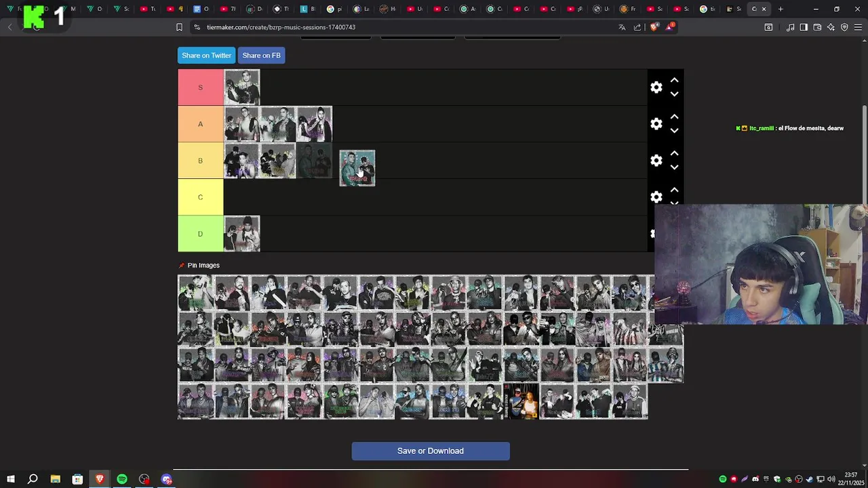Select the only image in D tier

(242, 234)
